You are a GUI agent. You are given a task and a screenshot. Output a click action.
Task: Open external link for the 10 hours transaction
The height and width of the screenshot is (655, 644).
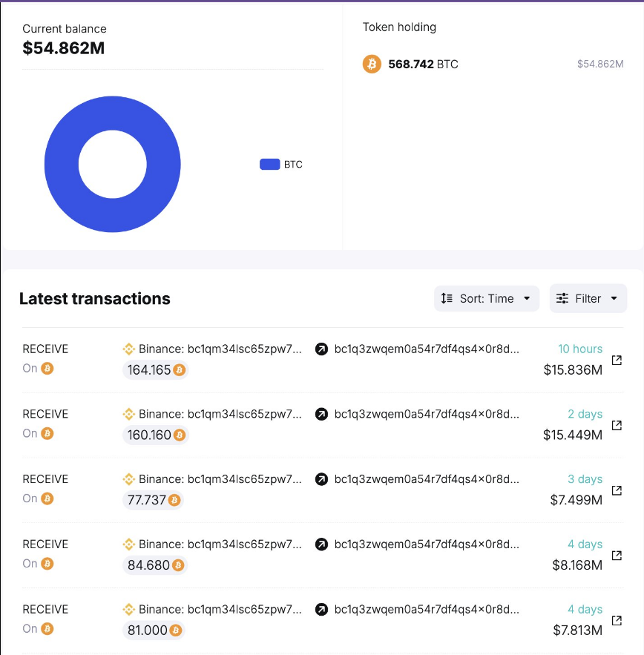[x=617, y=360]
